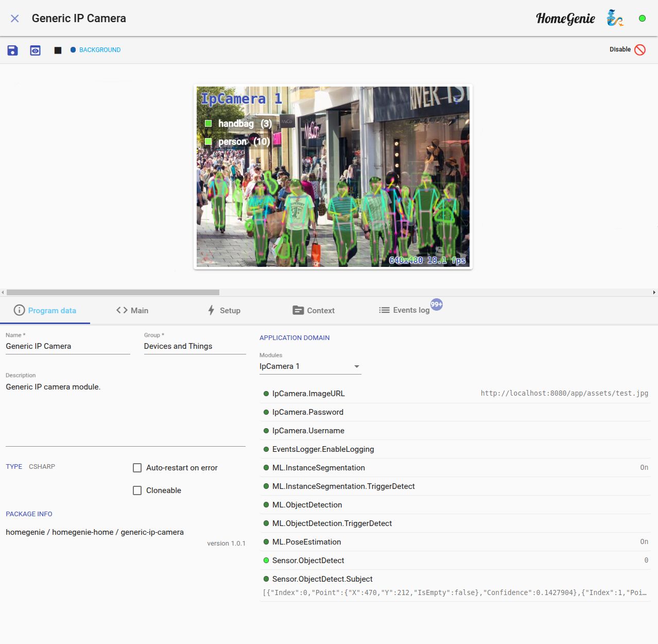Open the Modules dropdown showing IpCamera 1
This screenshot has height=644, width=658.
point(310,366)
